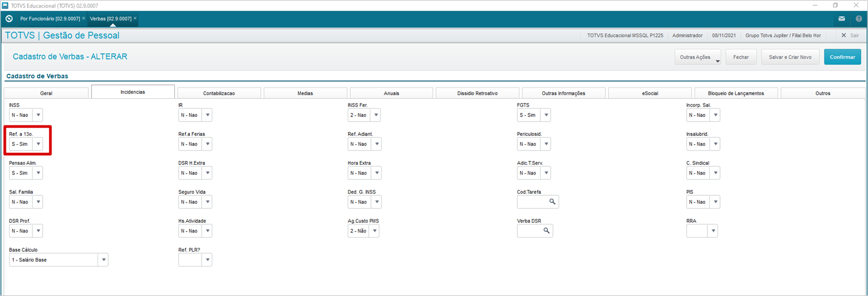Switch to the Por Funcionário tab
The image size is (868, 296).
[50, 19]
